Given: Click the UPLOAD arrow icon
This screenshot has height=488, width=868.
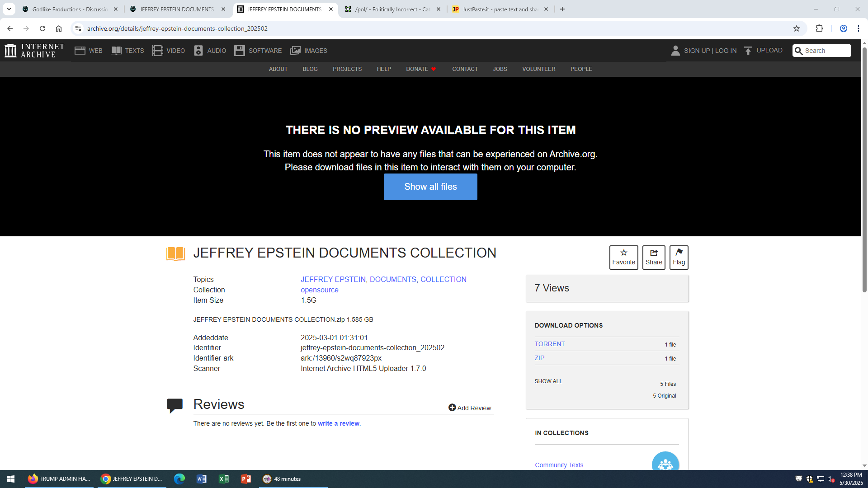Looking at the screenshot, I should [748, 51].
